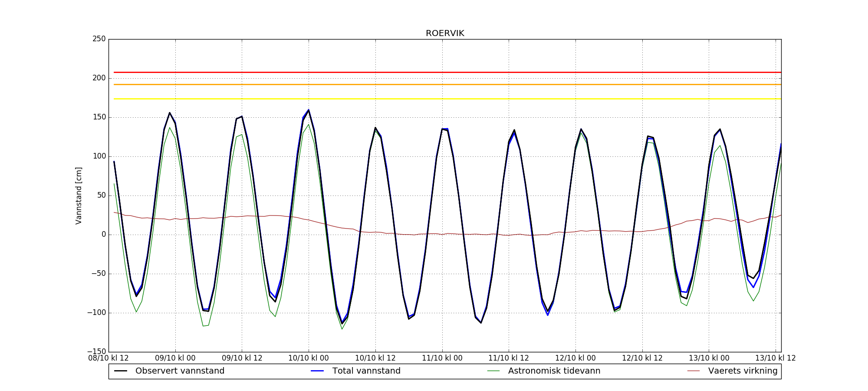Image resolution: width=868 pixels, height=391 pixels.
Task: Select the Total vannstand legend label
Action: tap(366, 371)
